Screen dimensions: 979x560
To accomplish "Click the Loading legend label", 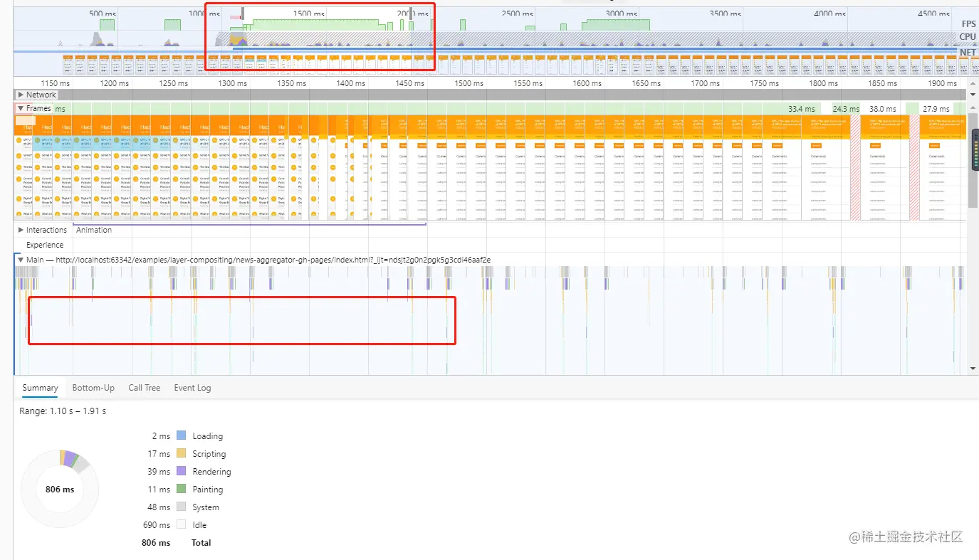I will pyautogui.click(x=207, y=436).
